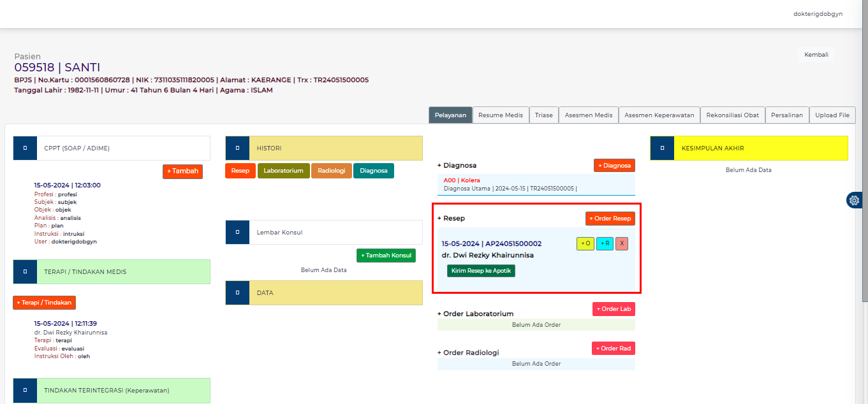Click Kirim Resep ke Apotik button
This screenshot has width=868, height=404.
(481, 271)
